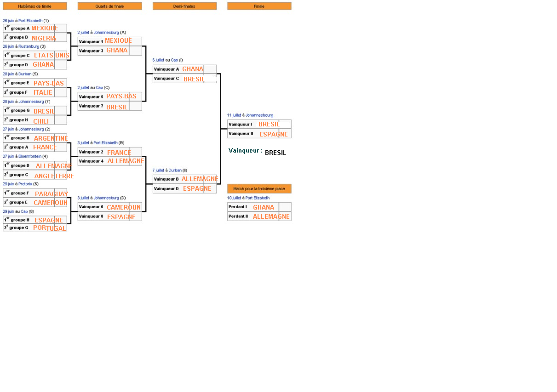Open Cap link for quarterfinal (C)
This screenshot has height=392, width=557.
click(99, 88)
